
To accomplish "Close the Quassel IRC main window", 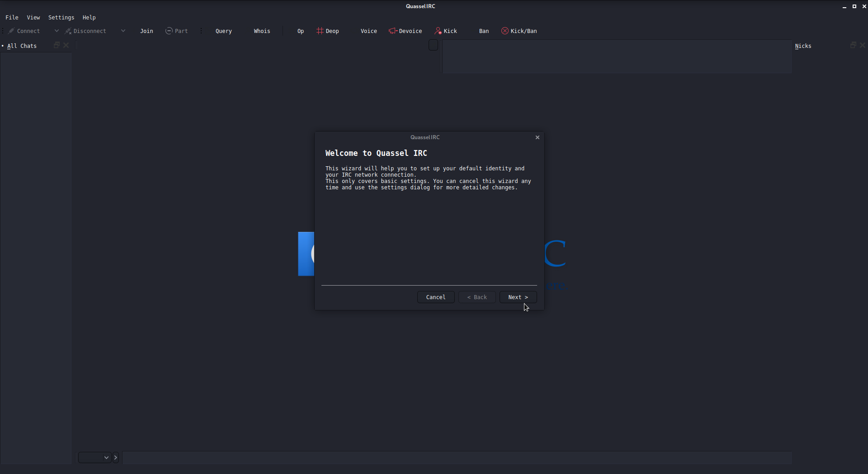I will [x=864, y=6].
